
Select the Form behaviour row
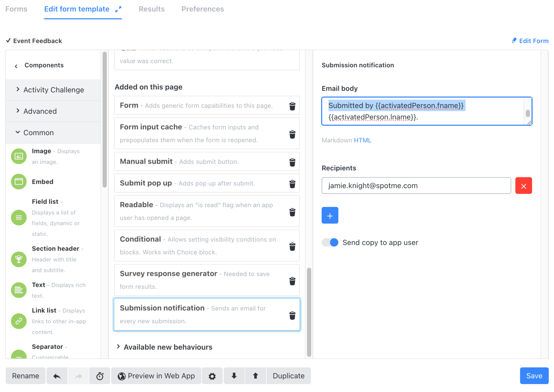click(x=207, y=105)
